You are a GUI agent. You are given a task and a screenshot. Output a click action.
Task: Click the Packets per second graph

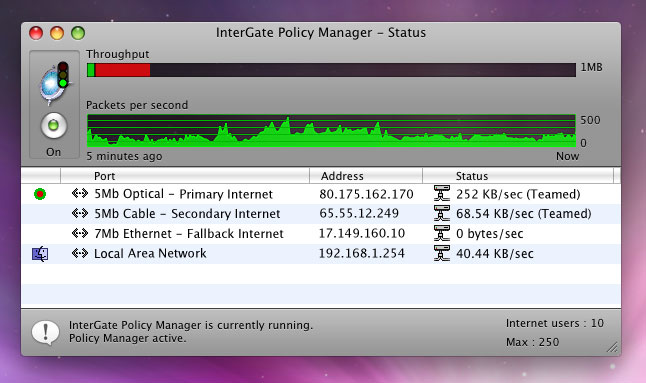[331, 131]
